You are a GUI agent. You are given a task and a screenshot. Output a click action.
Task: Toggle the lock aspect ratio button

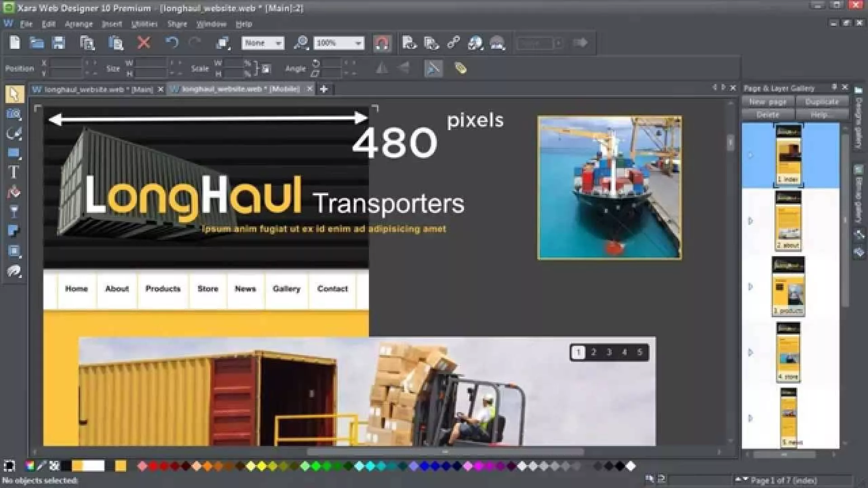click(x=266, y=69)
